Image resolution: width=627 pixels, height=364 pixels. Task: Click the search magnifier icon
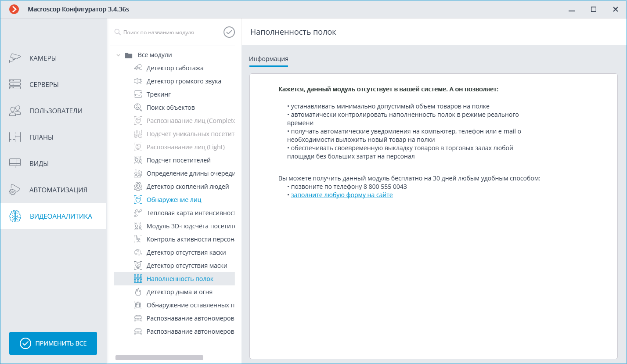(x=118, y=32)
